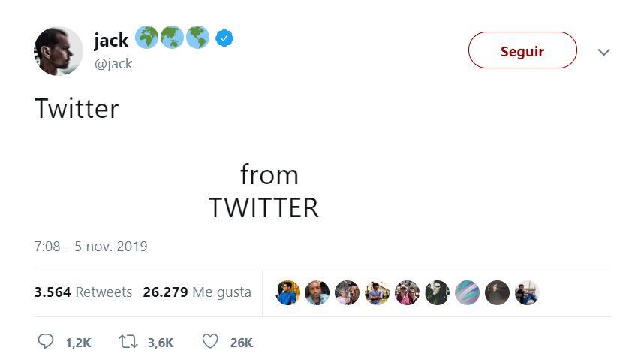Click the dark eighth liker avatar
Image resolution: width=644 pixels, height=354 pixels.
pos(497,292)
